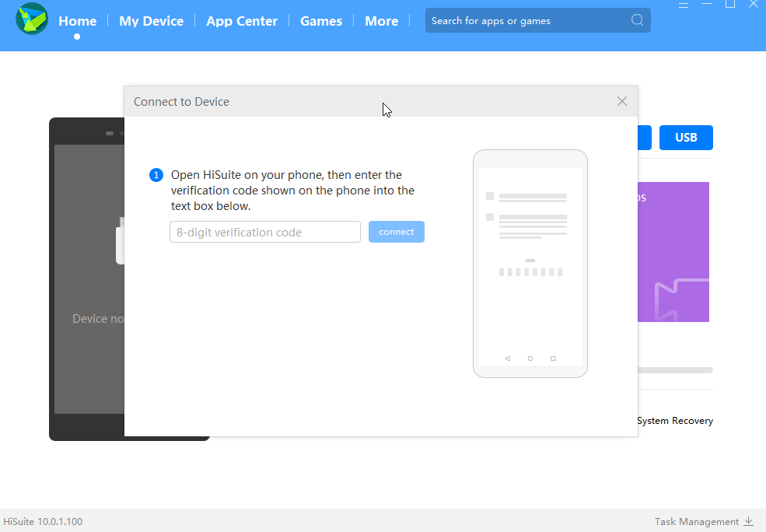Open the Home tab
Viewport: 766px width, 532px height.
[77, 21]
